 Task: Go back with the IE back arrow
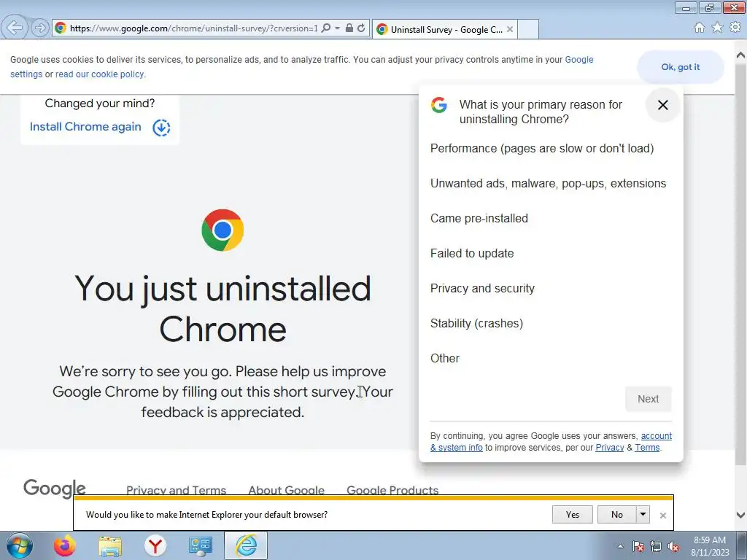[x=15, y=28]
